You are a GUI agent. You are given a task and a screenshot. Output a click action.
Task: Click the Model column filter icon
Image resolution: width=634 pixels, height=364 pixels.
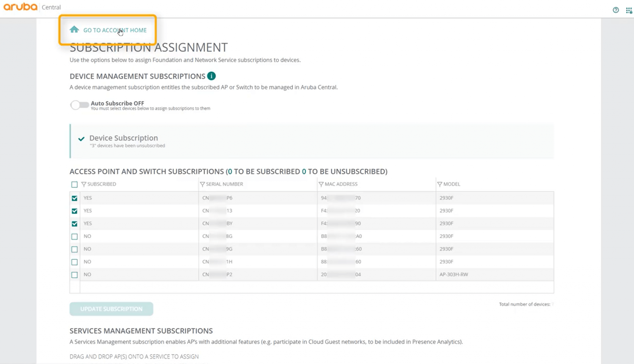tap(440, 184)
